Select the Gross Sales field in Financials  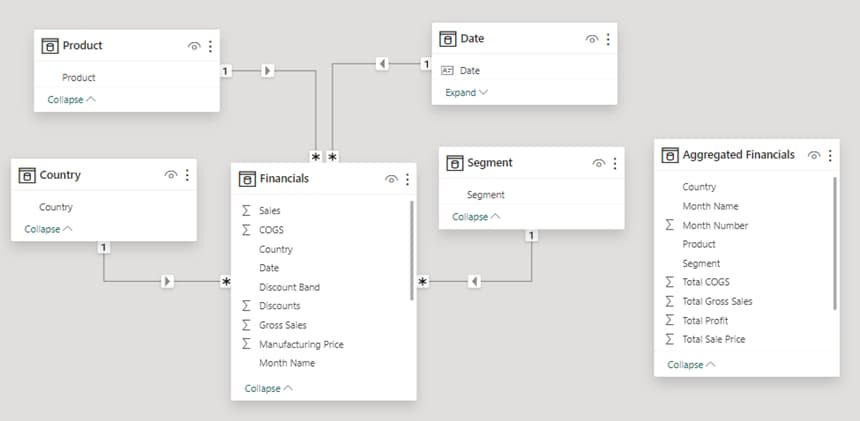tap(282, 325)
